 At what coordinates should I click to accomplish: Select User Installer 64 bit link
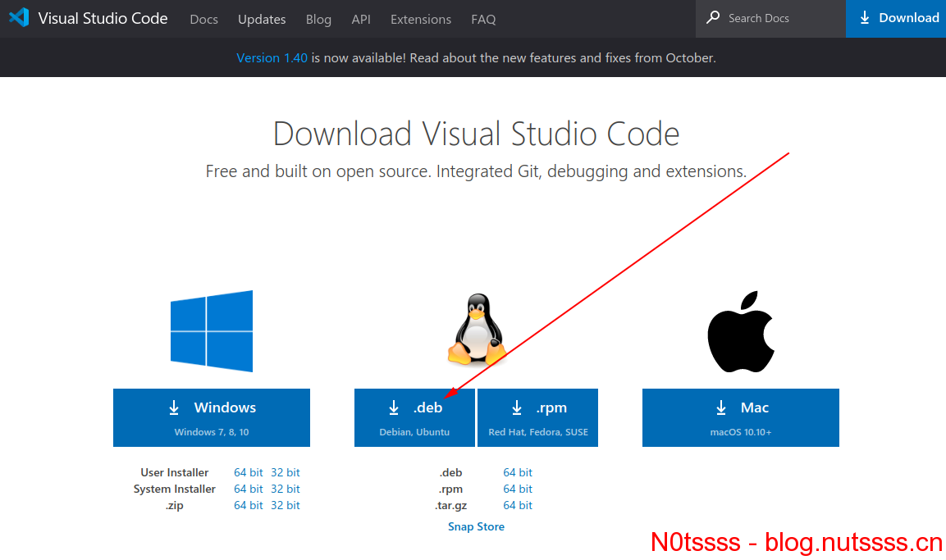coord(249,472)
